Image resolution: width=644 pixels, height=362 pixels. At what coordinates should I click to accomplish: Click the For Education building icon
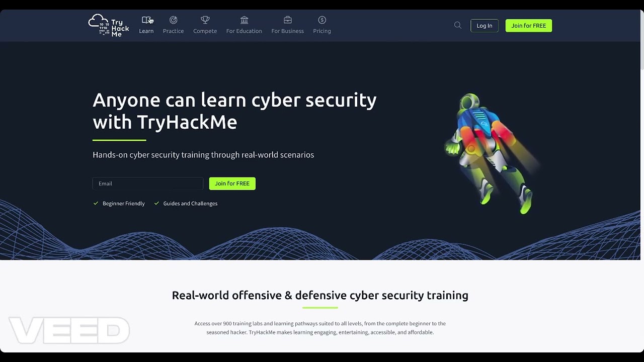coord(245,20)
